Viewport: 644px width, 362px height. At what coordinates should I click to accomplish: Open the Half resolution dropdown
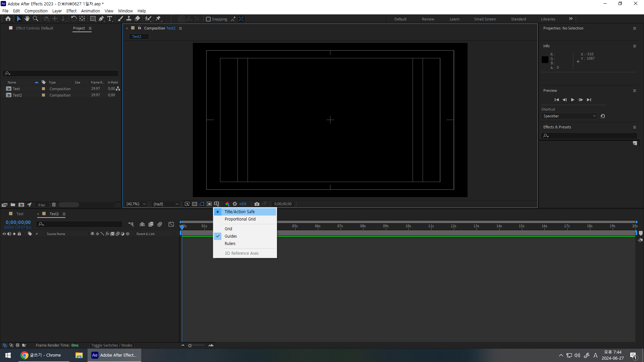pos(166,204)
